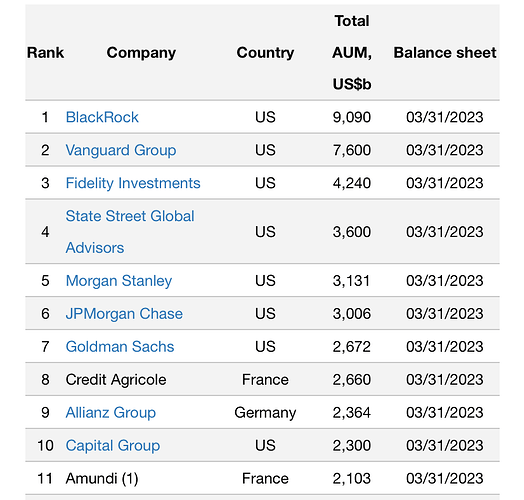Follow the Fidelity Investments link

pyautogui.click(x=133, y=183)
